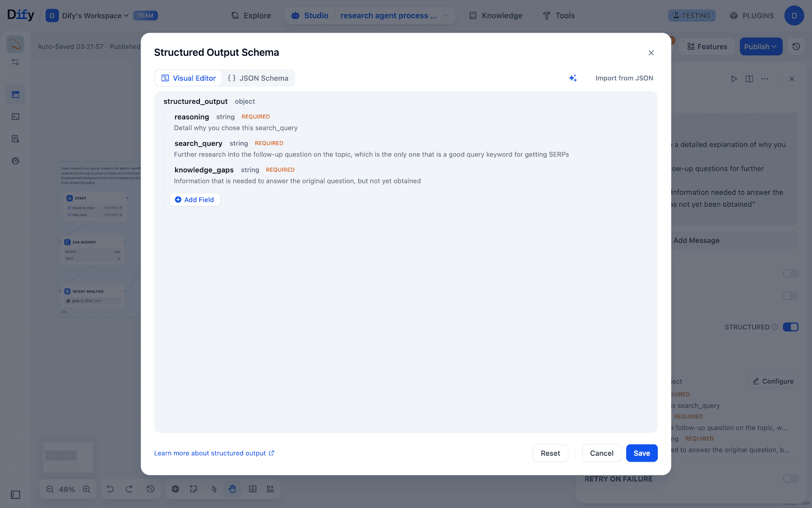812x508 pixels.
Task: Enable the Retry on Failure toggle
Action: click(x=790, y=479)
